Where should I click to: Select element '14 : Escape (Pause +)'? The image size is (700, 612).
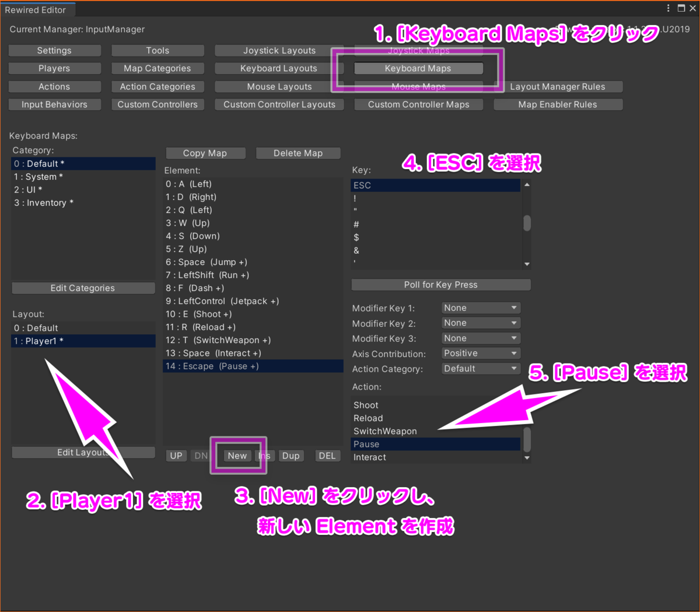[253, 366]
